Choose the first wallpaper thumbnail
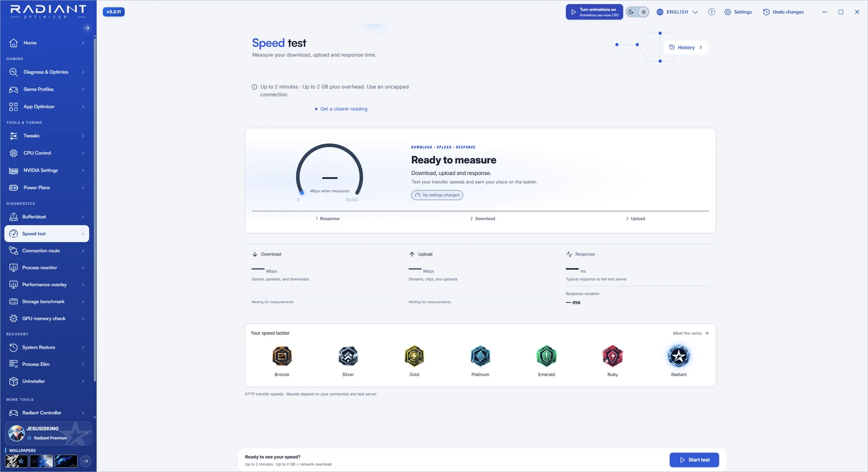The image size is (868, 472). [17, 461]
